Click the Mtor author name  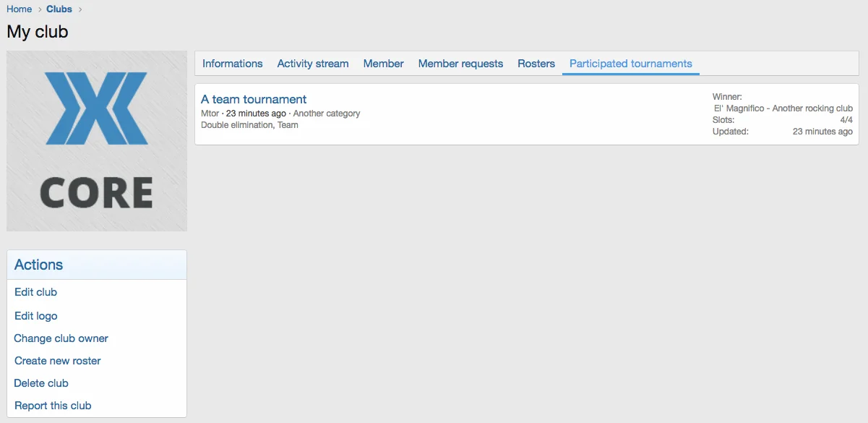click(210, 114)
